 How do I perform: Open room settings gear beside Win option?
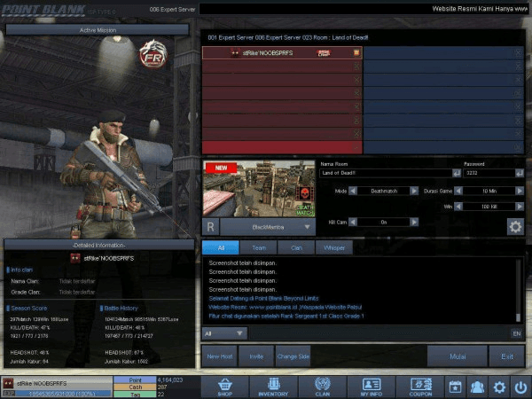(x=514, y=226)
